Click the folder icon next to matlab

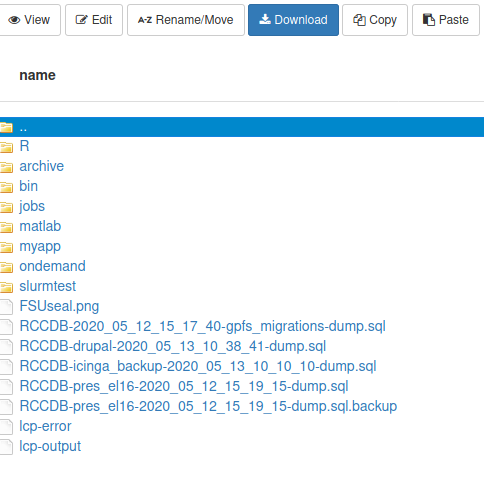pyautogui.click(x=6, y=227)
